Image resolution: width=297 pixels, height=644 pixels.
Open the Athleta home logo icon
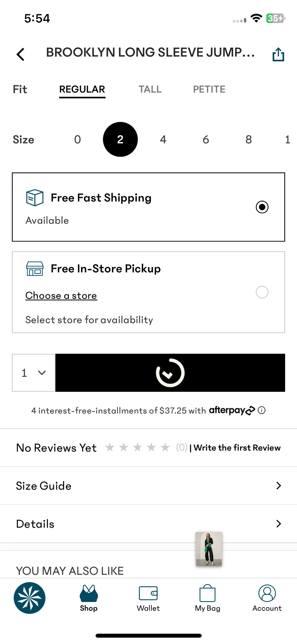click(x=30, y=598)
